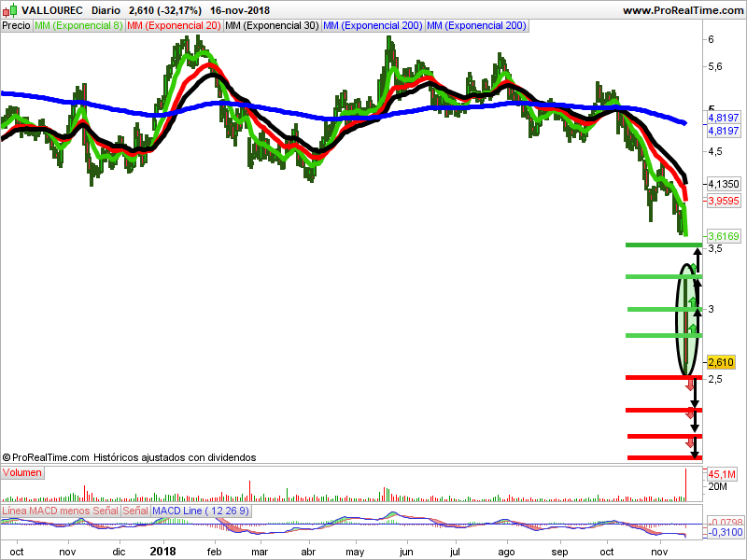
Task: Open the www.ProRealTime.com link
Action: pos(681,10)
